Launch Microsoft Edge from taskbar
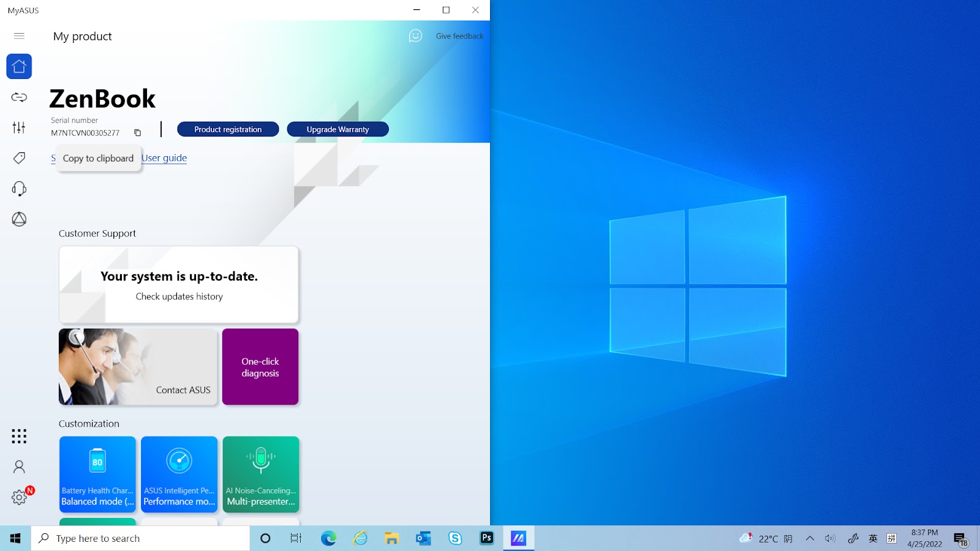The width and height of the screenshot is (980, 551). pyautogui.click(x=328, y=538)
